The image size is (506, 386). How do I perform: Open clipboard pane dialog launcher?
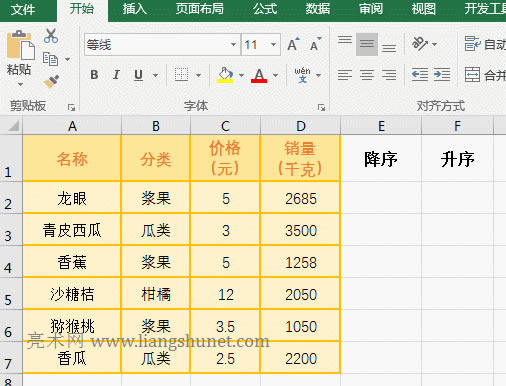tap(71, 107)
